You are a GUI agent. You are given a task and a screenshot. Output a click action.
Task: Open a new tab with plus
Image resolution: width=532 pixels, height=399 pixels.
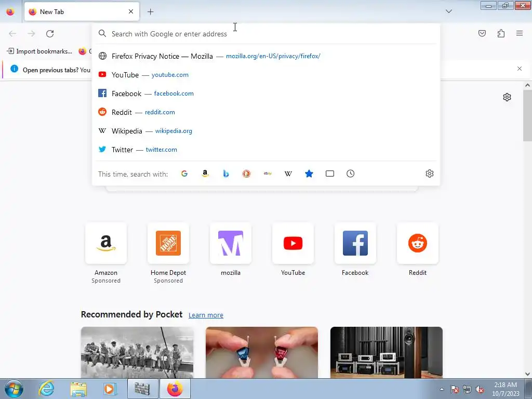point(150,12)
